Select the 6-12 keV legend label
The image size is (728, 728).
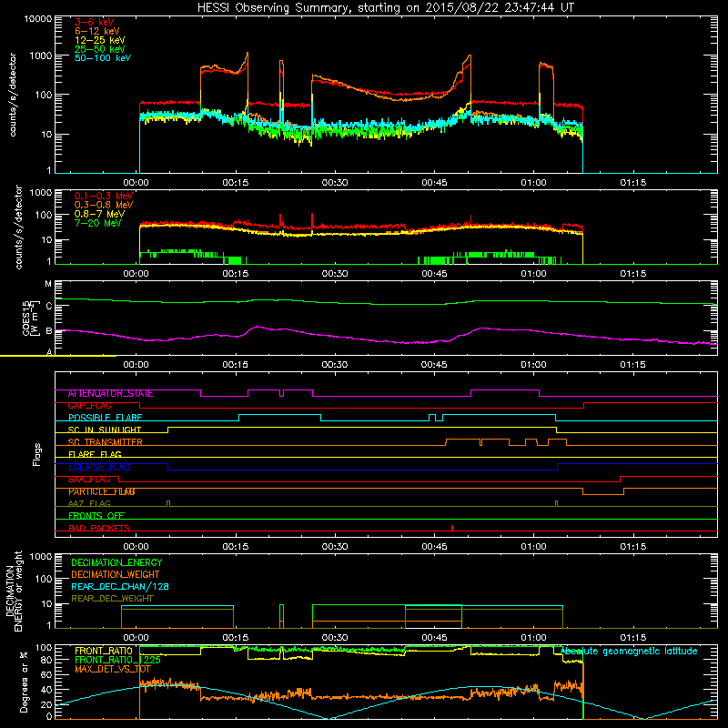click(97, 31)
